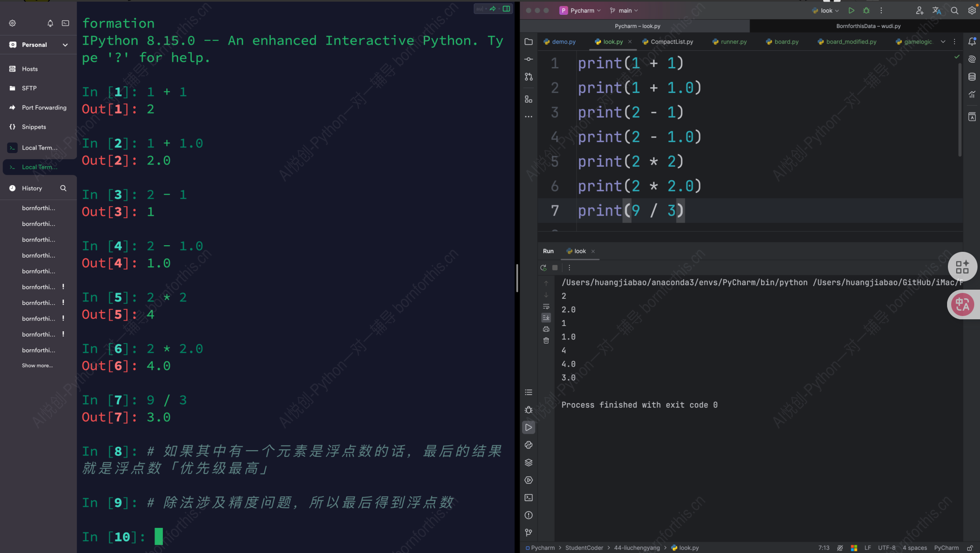Viewport: 980px width, 553px height.
Task: Close the look.py editor tab
Action: click(630, 42)
